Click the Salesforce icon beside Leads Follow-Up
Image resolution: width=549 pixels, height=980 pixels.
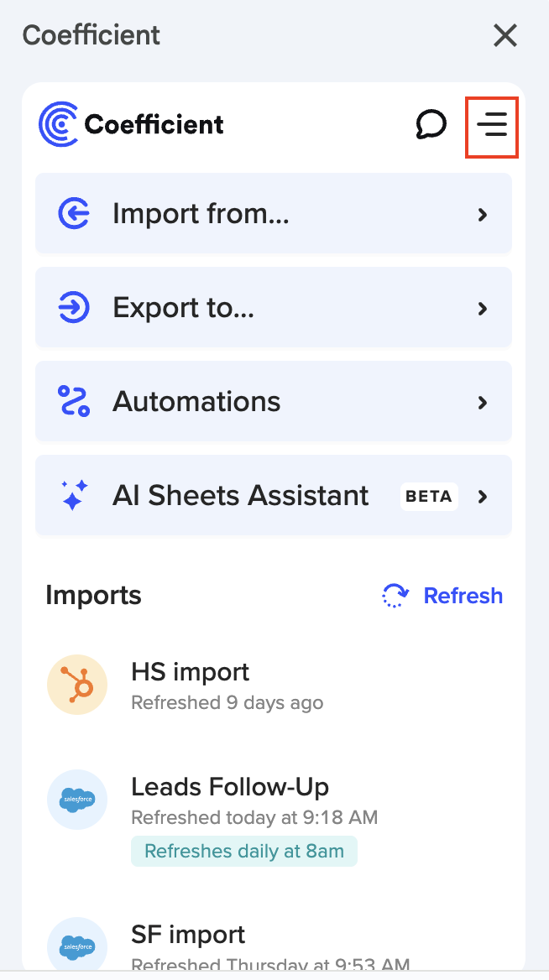coord(77,800)
